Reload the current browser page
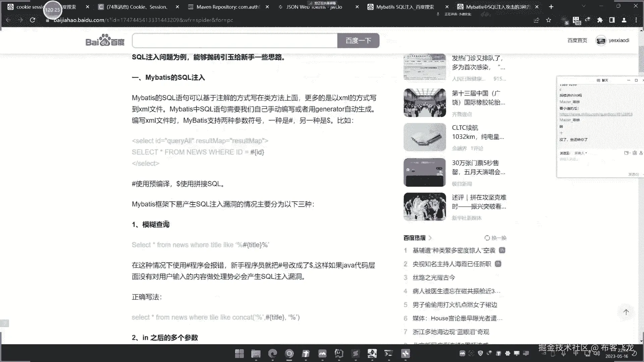644x362 pixels. tap(33, 20)
